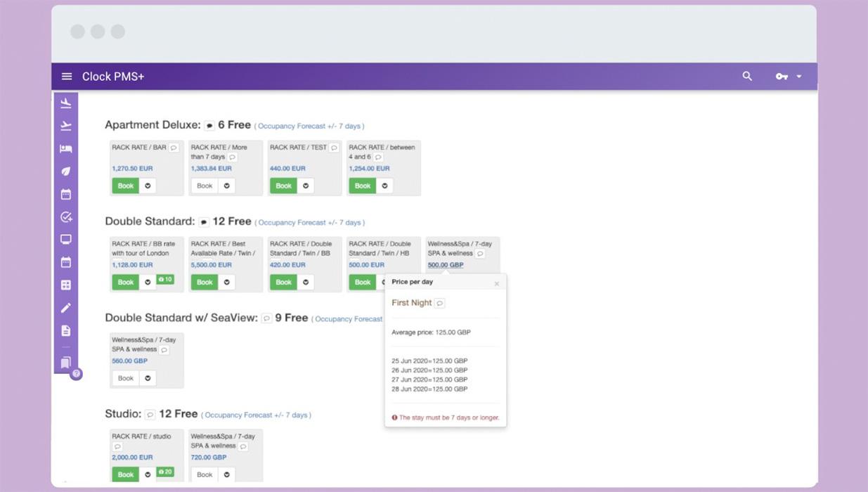The image size is (868, 492).
Task: Click comment icon beside First Night
Action: click(440, 303)
